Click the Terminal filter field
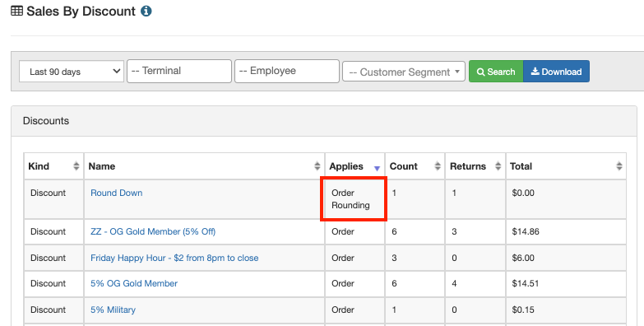This screenshot has height=326, width=644. (x=179, y=71)
